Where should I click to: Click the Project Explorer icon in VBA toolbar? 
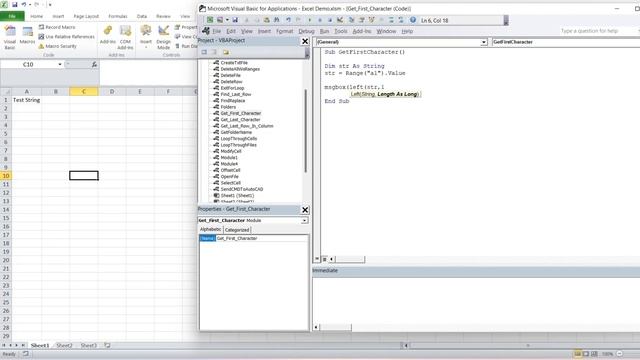click(351, 20)
